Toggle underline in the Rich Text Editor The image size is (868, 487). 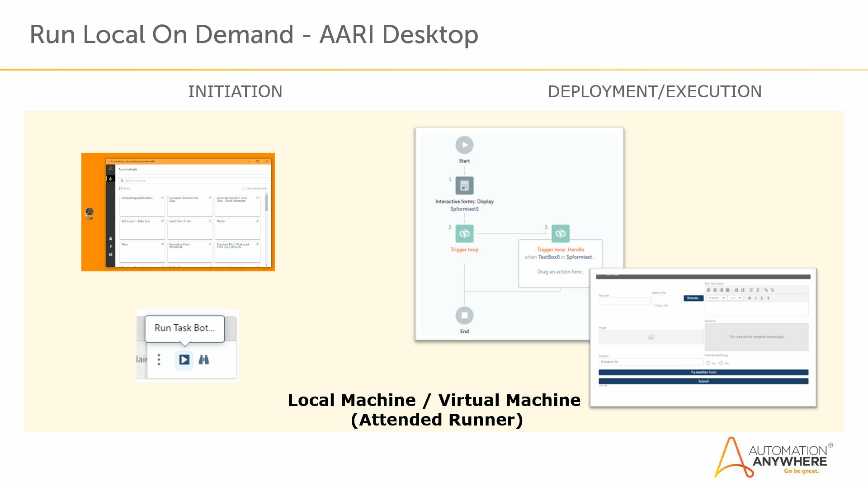click(762, 298)
